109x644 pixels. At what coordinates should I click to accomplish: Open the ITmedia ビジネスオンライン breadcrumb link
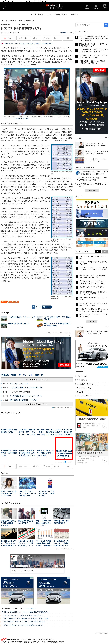point(9,21)
